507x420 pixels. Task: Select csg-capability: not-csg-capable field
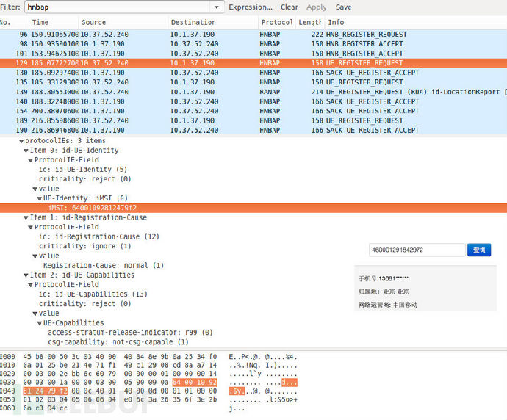(x=118, y=342)
